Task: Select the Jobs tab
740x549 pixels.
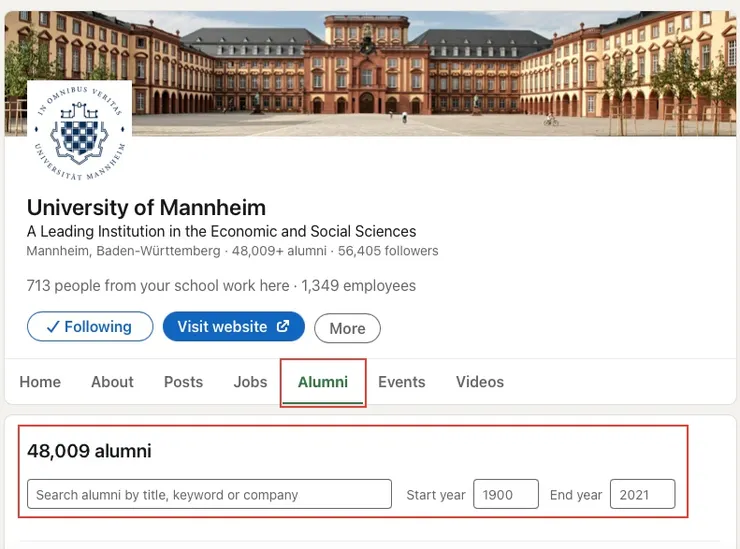Action: pos(250,382)
